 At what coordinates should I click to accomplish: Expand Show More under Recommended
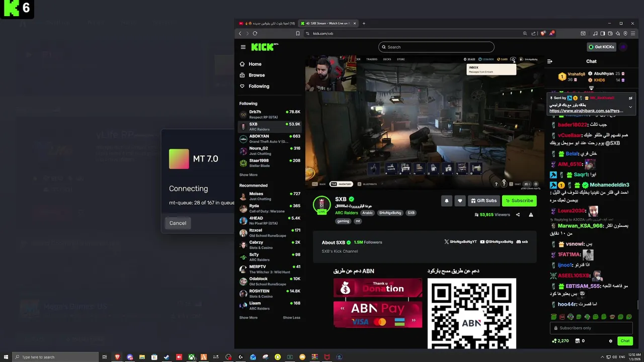[x=248, y=318]
